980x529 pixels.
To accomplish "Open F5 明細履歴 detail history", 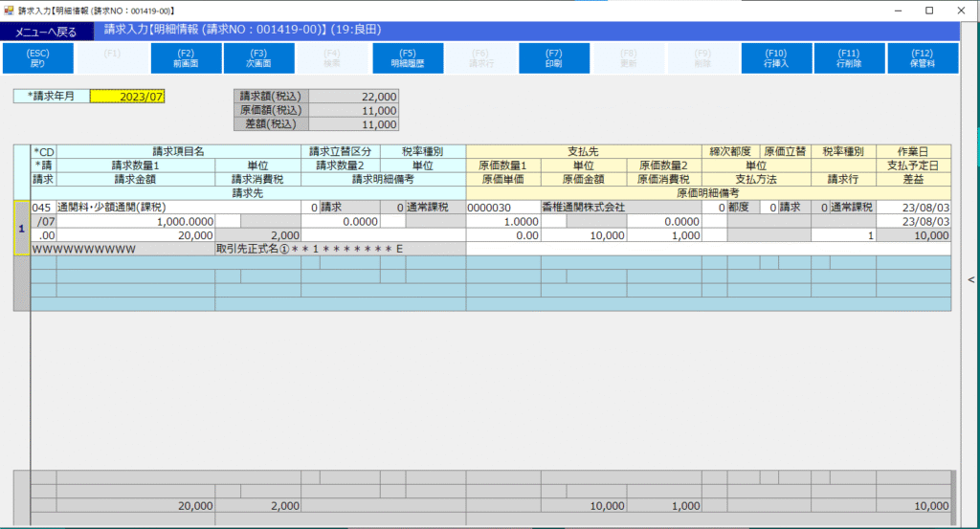I will [407, 58].
